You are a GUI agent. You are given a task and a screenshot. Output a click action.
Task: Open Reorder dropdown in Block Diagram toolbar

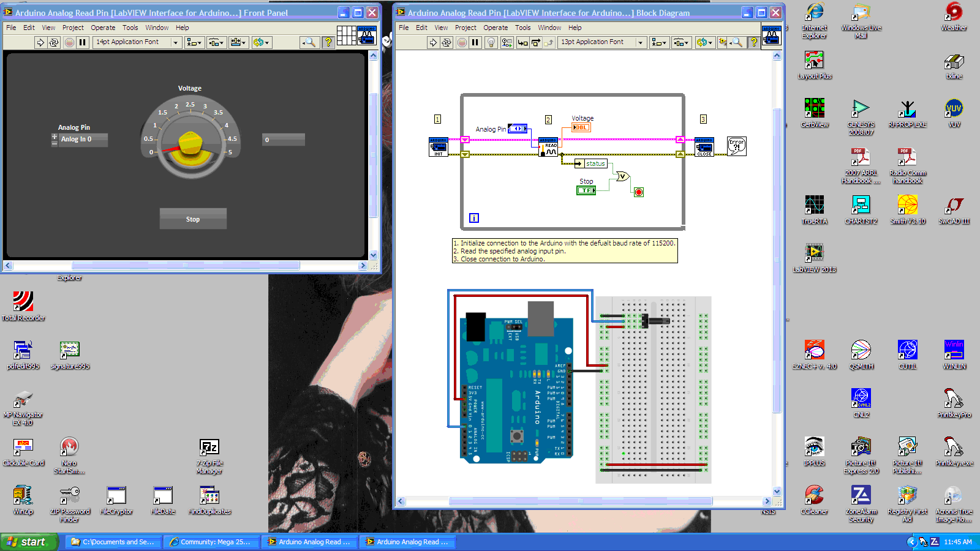[704, 42]
